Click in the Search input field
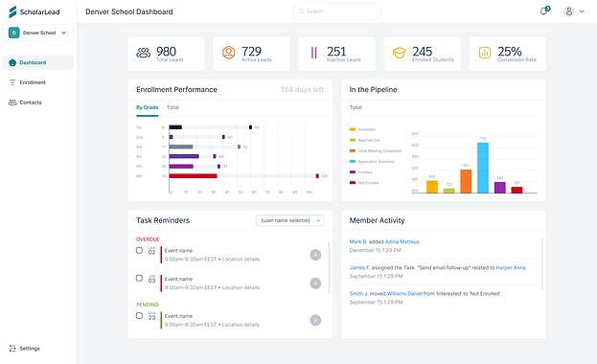Screen dimensions: 597x364 pyautogui.click(x=336, y=11)
